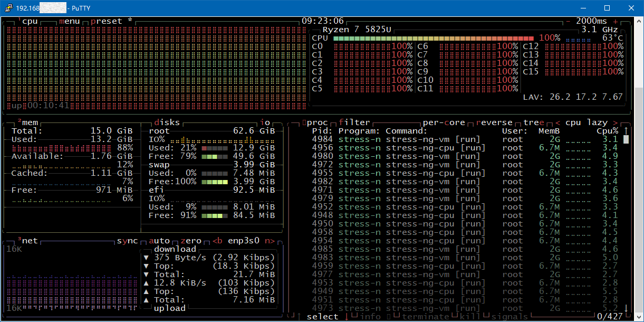Switch to next network interface with n>
The image size is (644, 322).
pos(270,241)
